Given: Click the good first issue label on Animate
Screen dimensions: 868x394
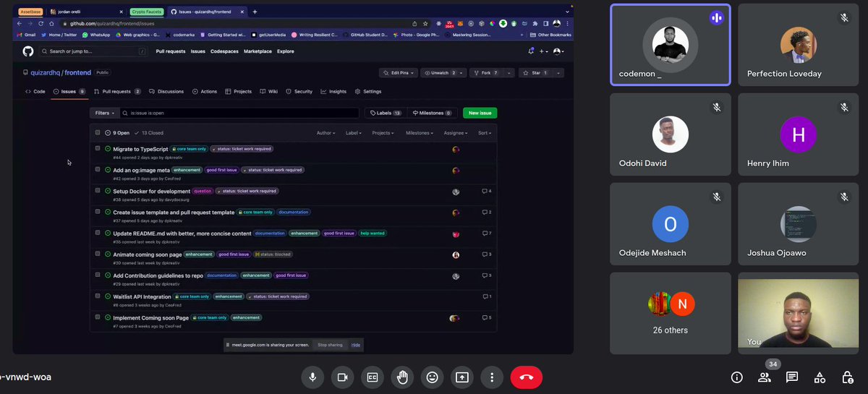Looking at the screenshot, I should click(x=234, y=254).
